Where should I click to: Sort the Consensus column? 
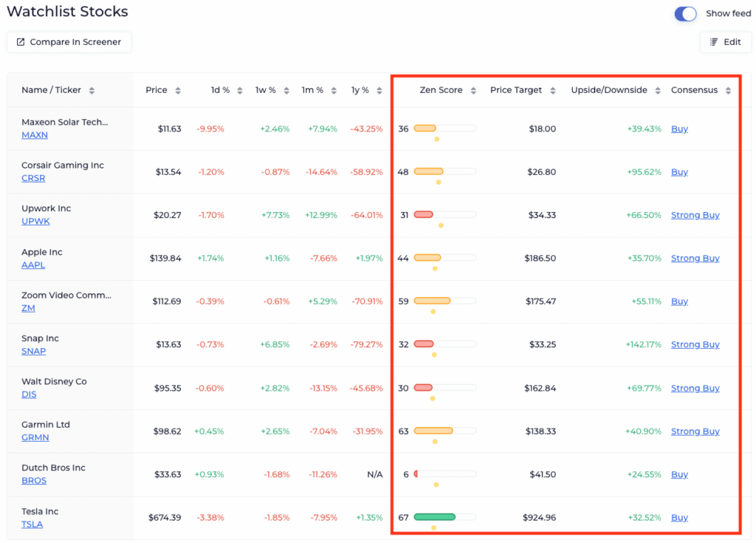pyautogui.click(x=728, y=91)
